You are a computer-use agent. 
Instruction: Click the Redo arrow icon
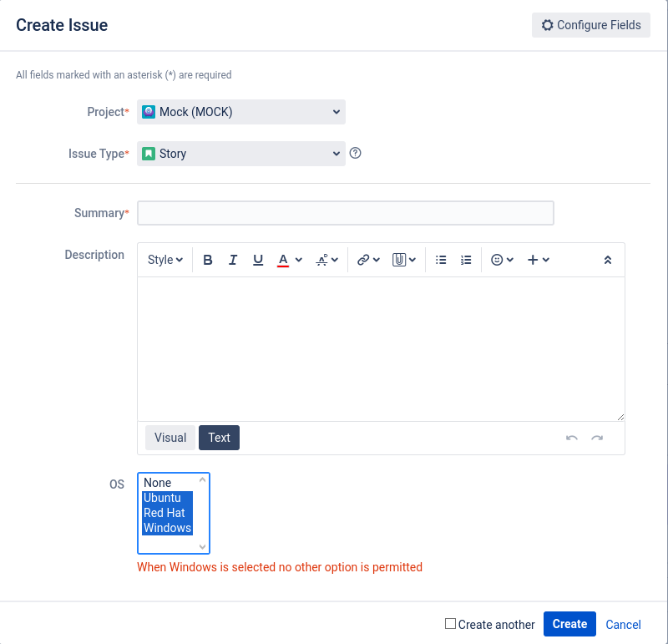597,438
